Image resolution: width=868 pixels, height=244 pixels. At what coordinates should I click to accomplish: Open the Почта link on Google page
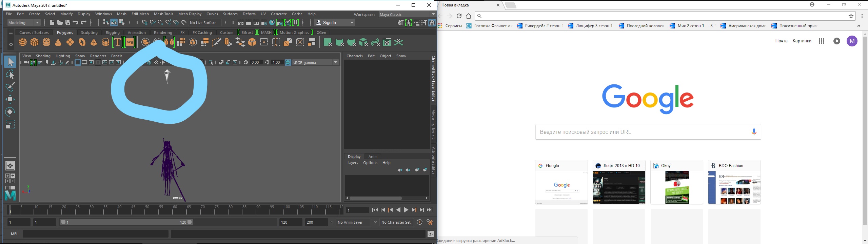(x=781, y=41)
